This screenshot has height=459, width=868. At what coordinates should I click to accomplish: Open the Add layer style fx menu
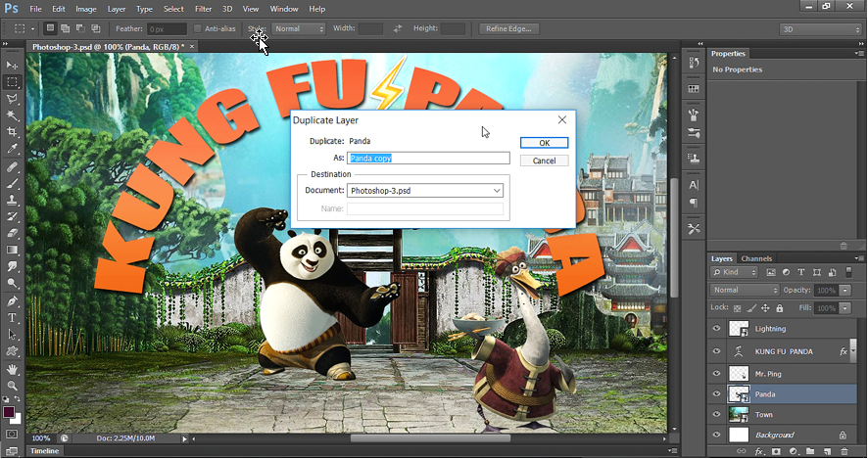tap(759, 452)
